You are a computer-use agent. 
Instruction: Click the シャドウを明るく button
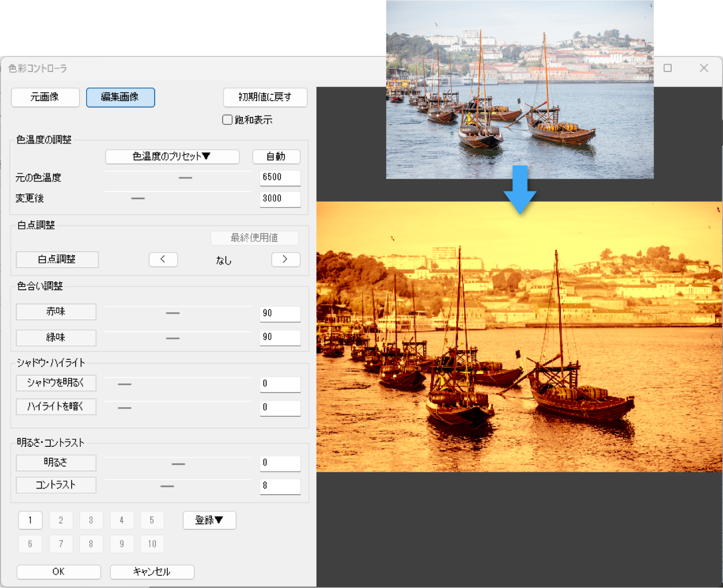click(x=56, y=383)
